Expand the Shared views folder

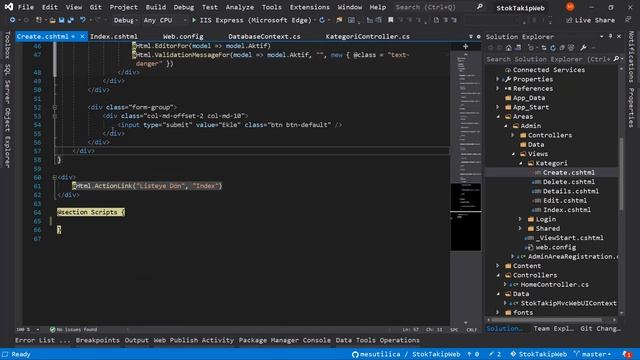[x=520, y=229]
